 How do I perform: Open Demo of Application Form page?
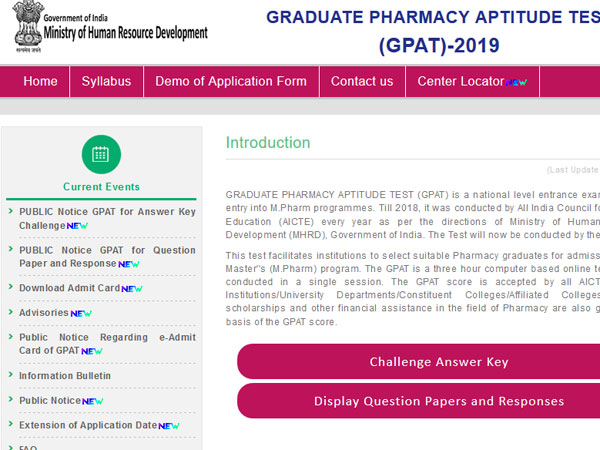tap(231, 81)
